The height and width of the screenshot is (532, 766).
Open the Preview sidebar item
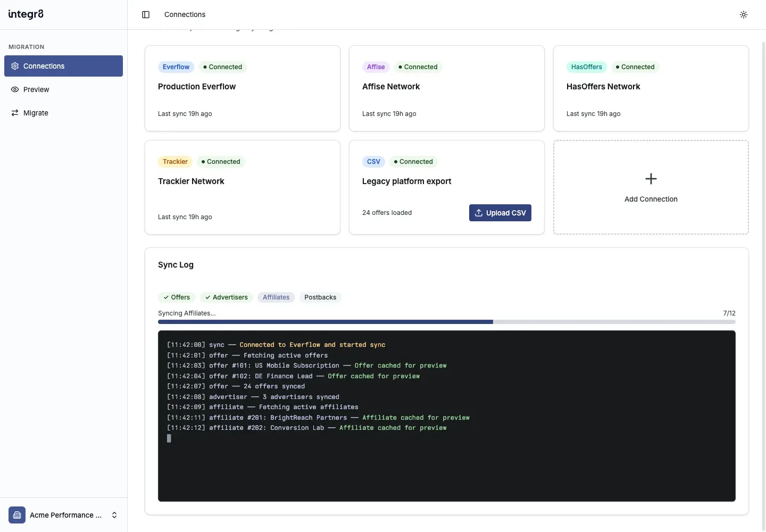(63, 89)
